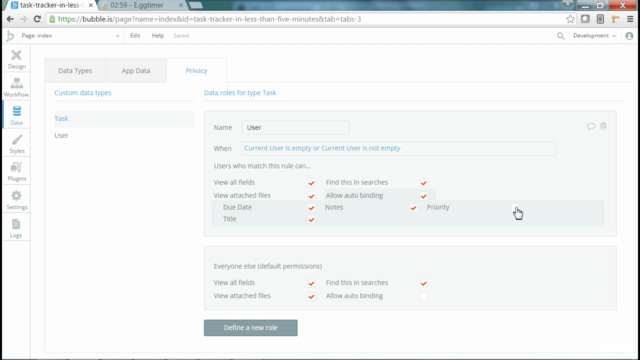Select the Privacy tab
640x360 pixels.
[196, 71]
